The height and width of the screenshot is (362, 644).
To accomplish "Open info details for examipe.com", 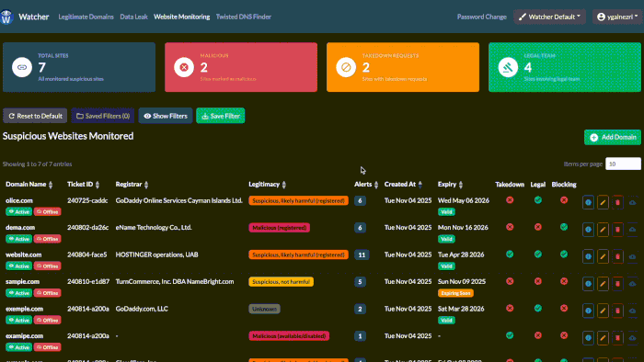I will (588, 337).
